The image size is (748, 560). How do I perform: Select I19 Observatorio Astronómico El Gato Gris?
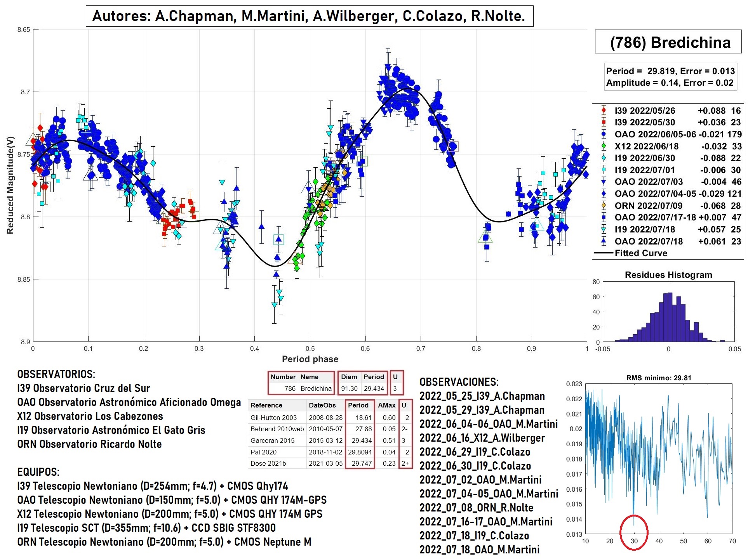pyautogui.click(x=111, y=430)
